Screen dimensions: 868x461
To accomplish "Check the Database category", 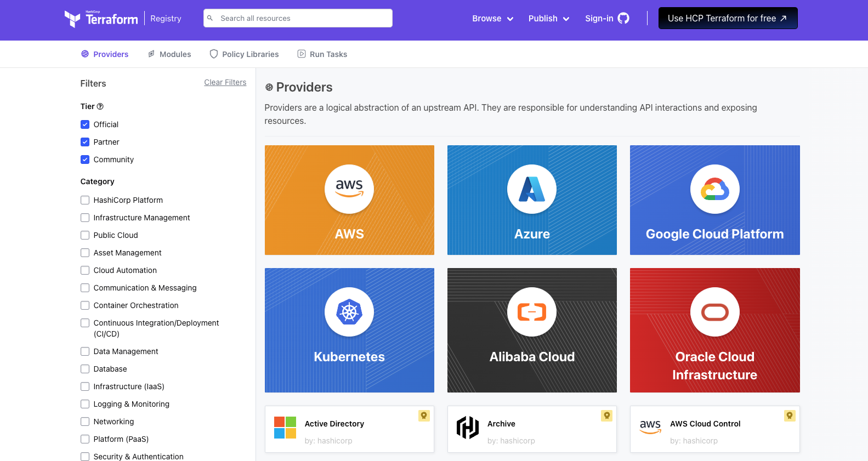I will (x=85, y=369).
